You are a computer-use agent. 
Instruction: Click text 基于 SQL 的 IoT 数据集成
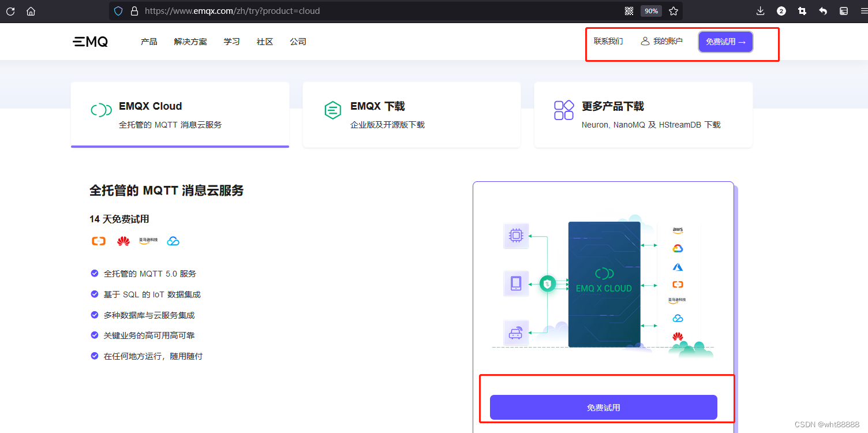(152, 294)
